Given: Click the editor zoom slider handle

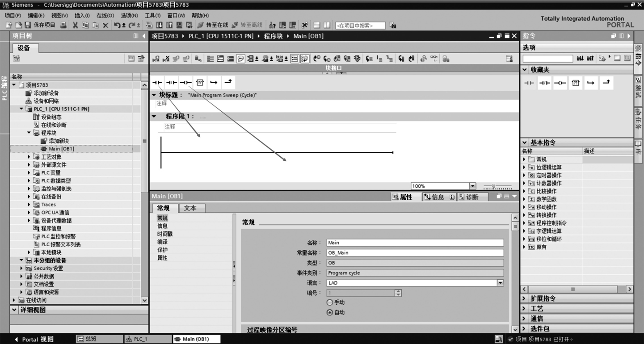Looking at the screenshot, I should (x=493, y=186).
